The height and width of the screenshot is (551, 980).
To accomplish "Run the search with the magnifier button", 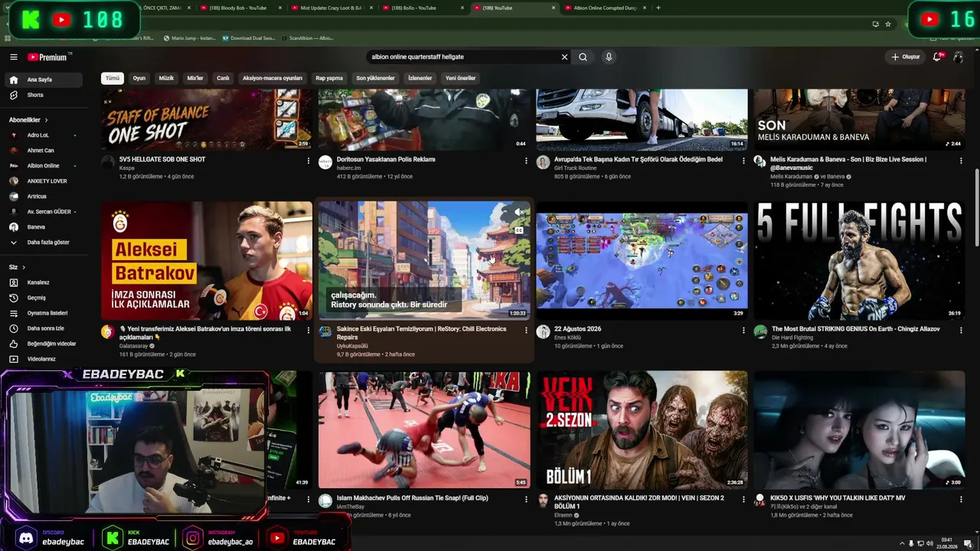I will coord(583,57).
